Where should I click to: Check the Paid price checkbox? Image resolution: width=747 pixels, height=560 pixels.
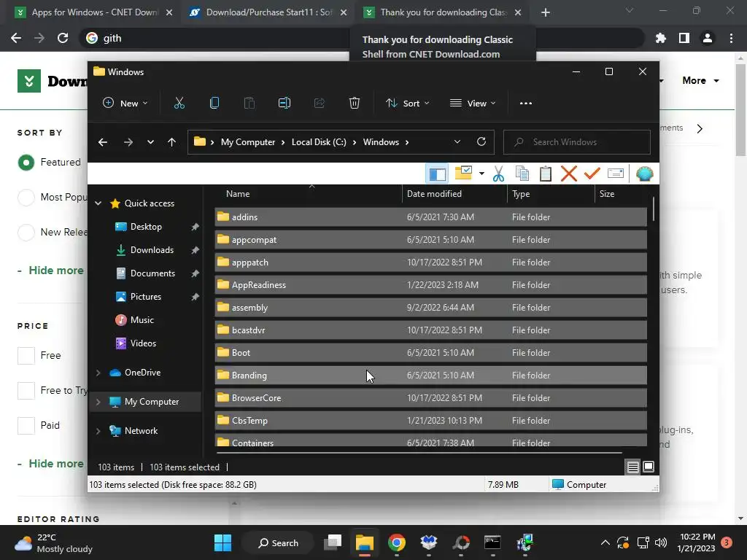[26, 425]
